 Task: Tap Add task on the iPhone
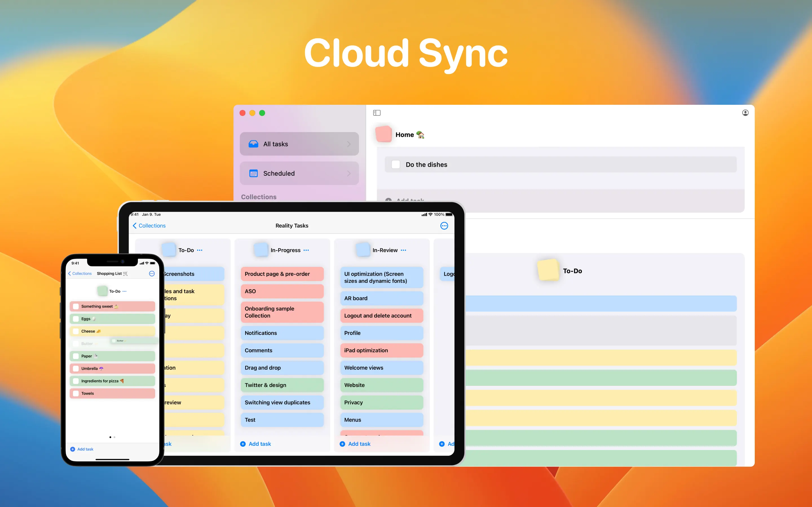pos(85,449)
